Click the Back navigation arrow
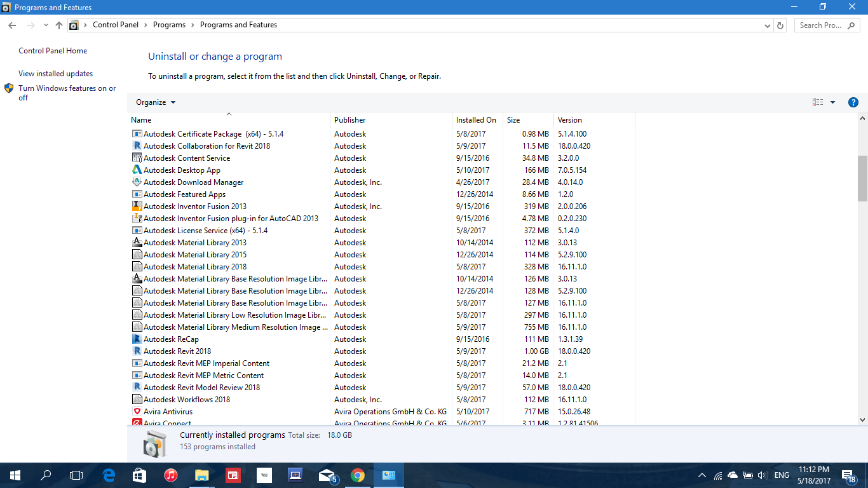The width and height of the screenshot is (868, 488). (12, 25)
